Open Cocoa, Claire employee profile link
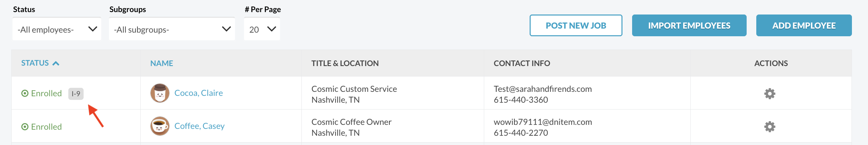 199,93
